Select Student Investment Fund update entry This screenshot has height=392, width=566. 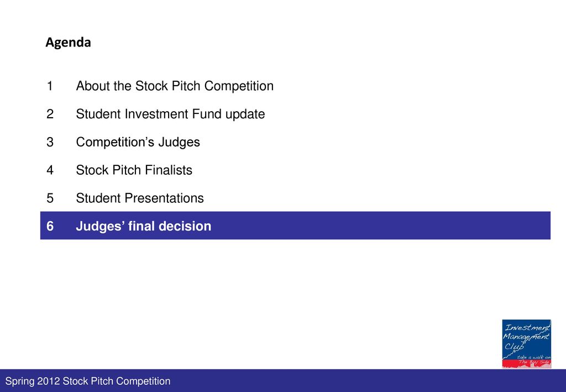click(x=170, y=114)
